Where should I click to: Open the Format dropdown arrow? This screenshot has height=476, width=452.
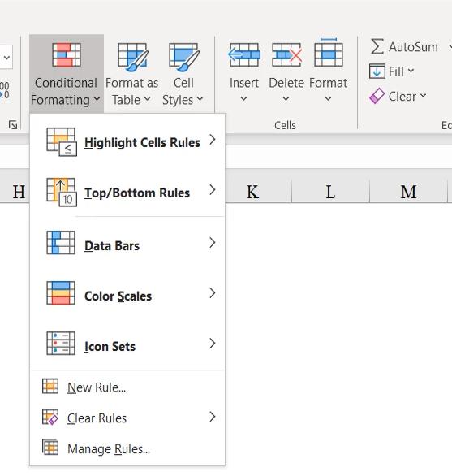pos(328,98)
